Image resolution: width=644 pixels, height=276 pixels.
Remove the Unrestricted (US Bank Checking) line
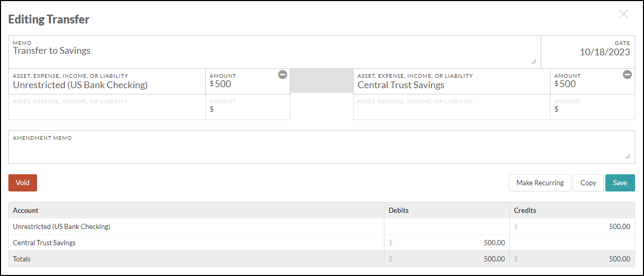pos(283,75)
